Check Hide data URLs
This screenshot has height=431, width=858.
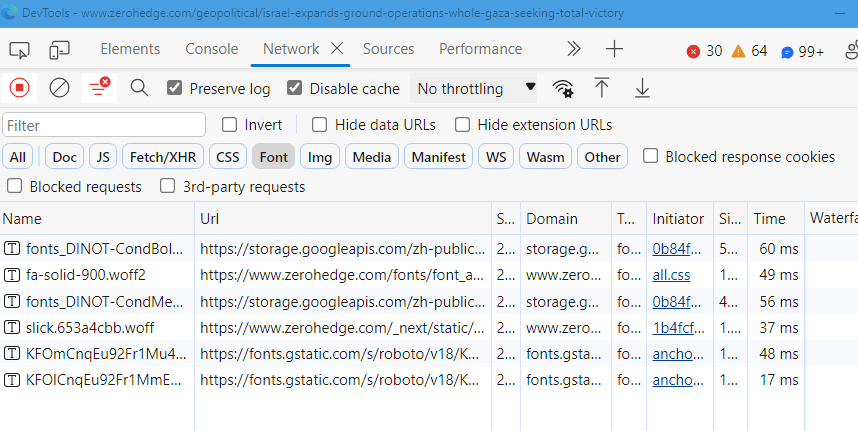coord(320,125)
